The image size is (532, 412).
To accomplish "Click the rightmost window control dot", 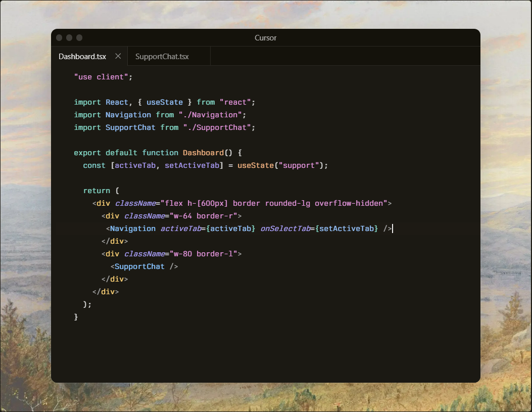I will click(79, 38).
